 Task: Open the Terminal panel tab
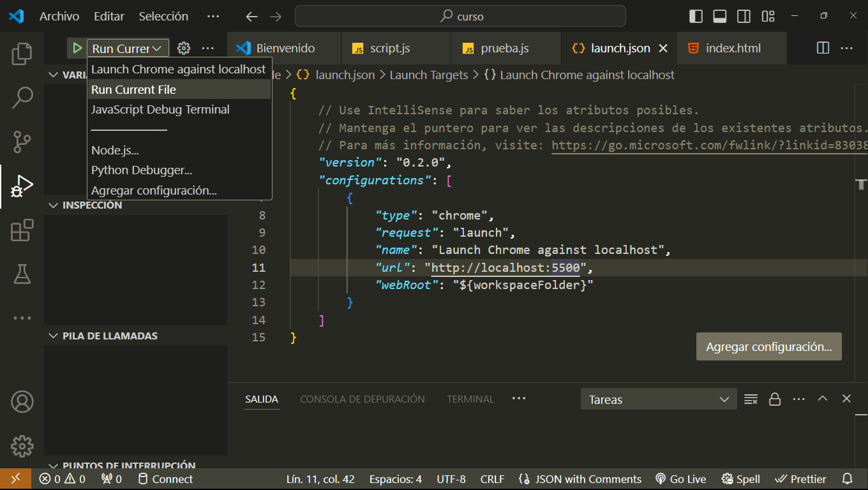[470, 399]
